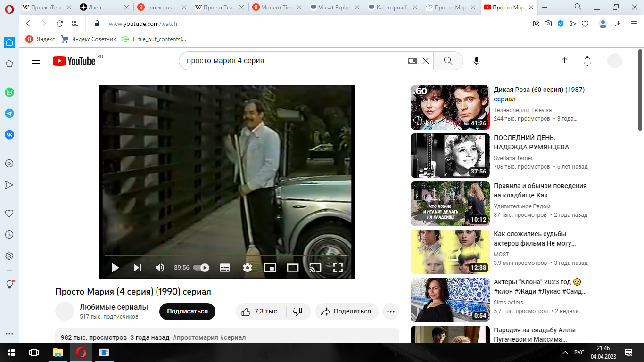
Task: Share the video via Поделиться
Action: [x=346, y=312]
